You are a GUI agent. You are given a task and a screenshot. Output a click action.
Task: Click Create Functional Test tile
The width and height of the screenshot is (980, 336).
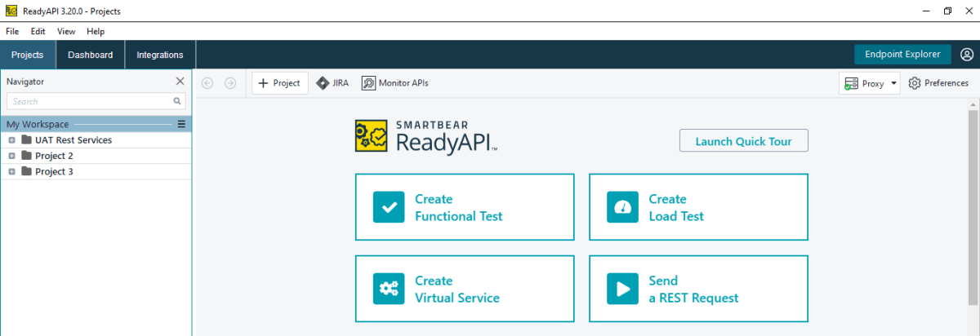[464, 207]
